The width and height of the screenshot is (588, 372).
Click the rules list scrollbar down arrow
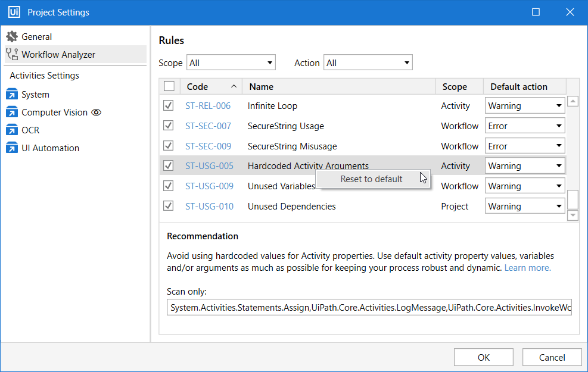click(573, 215)
